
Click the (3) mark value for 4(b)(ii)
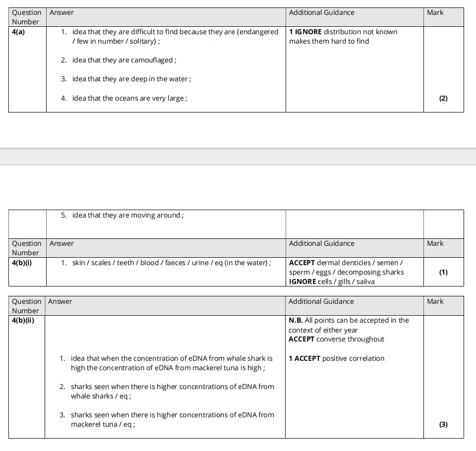pos(443,424)
